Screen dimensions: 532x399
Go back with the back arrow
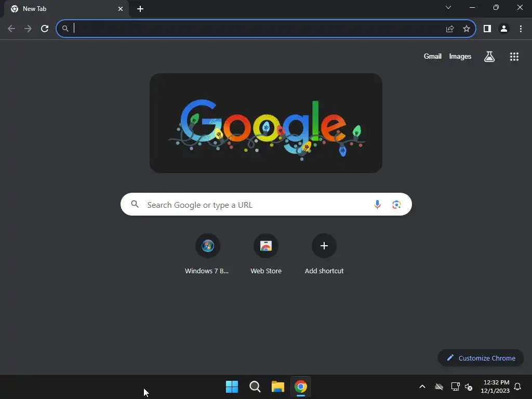point(11,29)
